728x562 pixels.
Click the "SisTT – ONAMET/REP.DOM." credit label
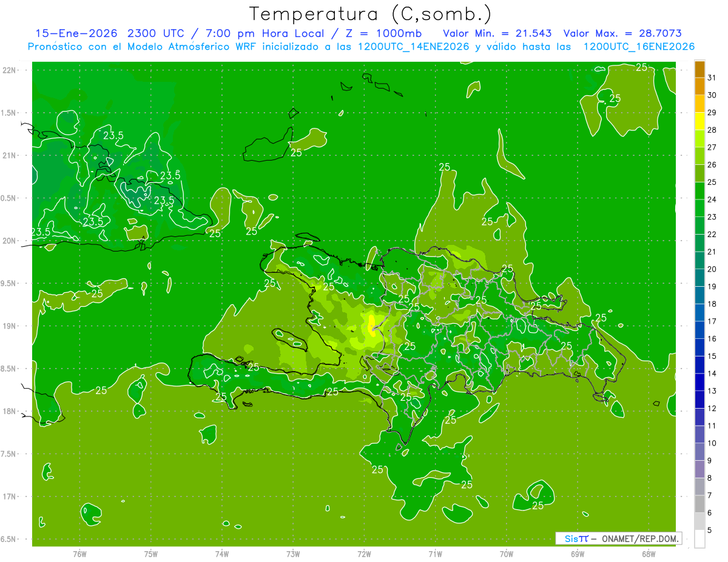coord(619,538)
